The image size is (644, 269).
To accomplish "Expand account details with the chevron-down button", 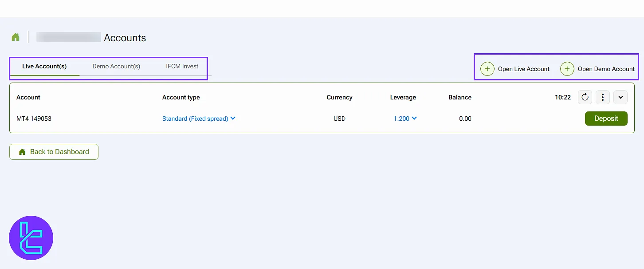I will [620, 97].
